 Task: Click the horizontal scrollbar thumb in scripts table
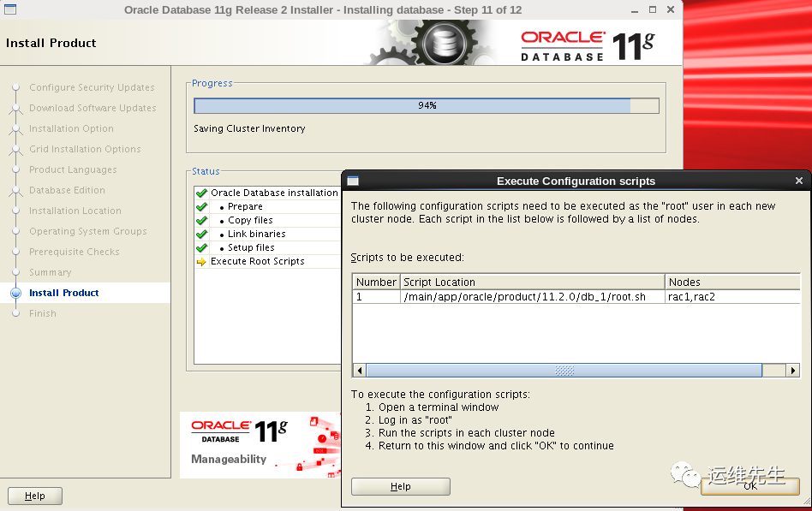[564, 370]
